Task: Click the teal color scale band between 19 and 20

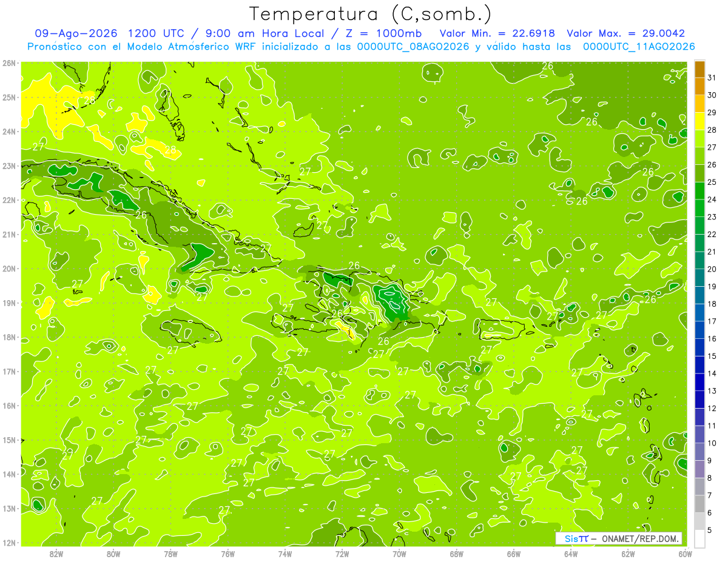Action: 699,278
